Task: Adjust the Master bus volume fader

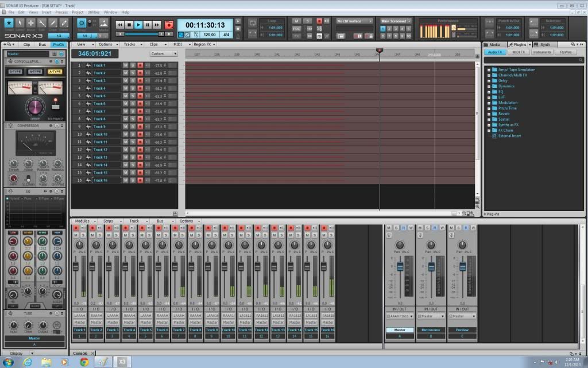Action: (400, 266)
